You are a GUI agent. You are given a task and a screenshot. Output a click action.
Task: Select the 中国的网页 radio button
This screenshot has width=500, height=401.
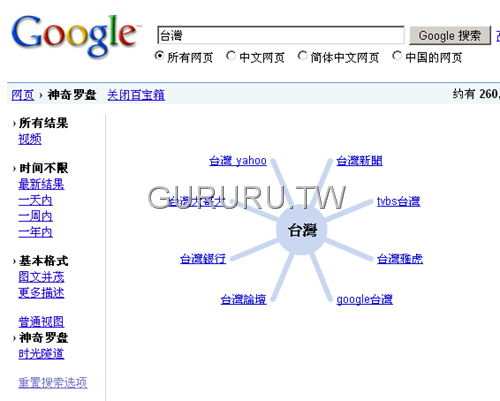pos(397,56)
